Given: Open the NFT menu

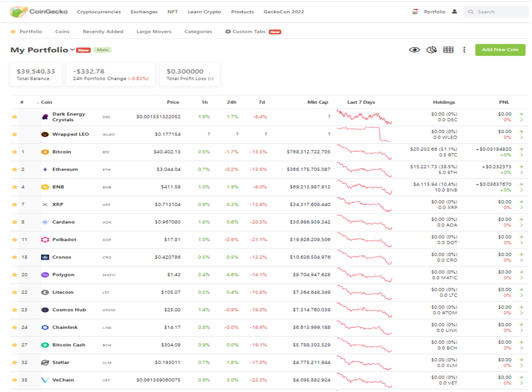Looking at the screenshot, I should pyautogui.click(x=173, y=12).
